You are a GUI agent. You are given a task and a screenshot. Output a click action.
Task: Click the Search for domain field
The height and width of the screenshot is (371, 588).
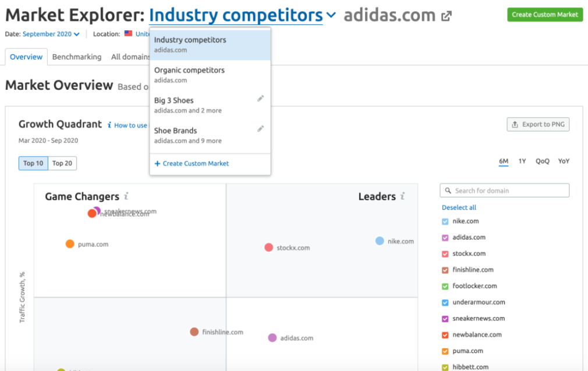click(504, 190)
